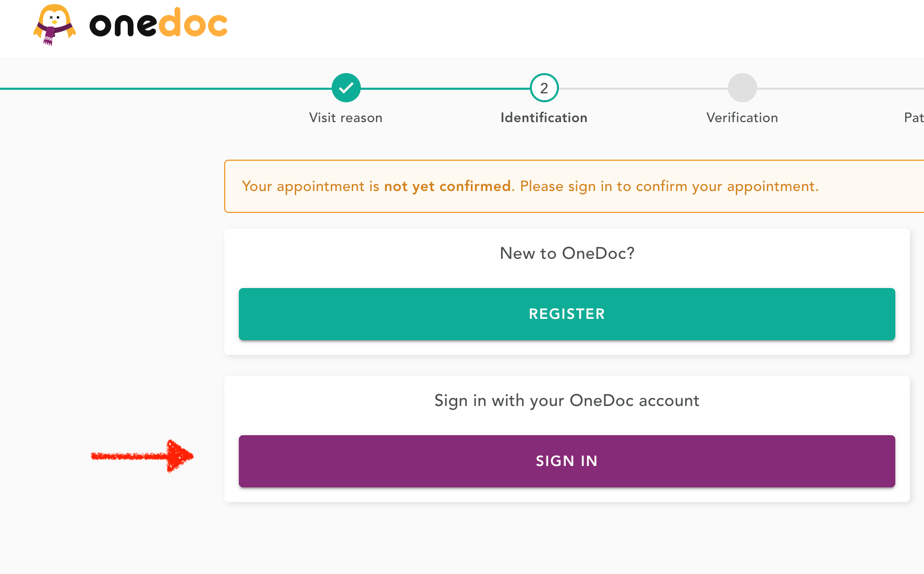
Task: Click the grey Verification step circle
Action: click(x=743, y=88)
